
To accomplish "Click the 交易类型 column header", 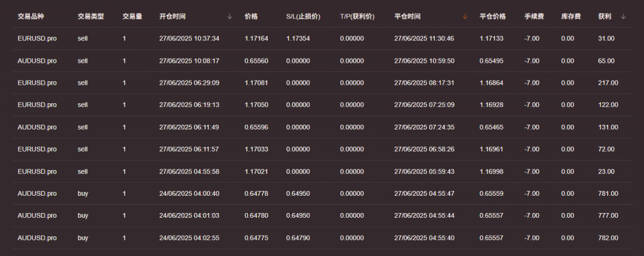I will pos(91,17).
